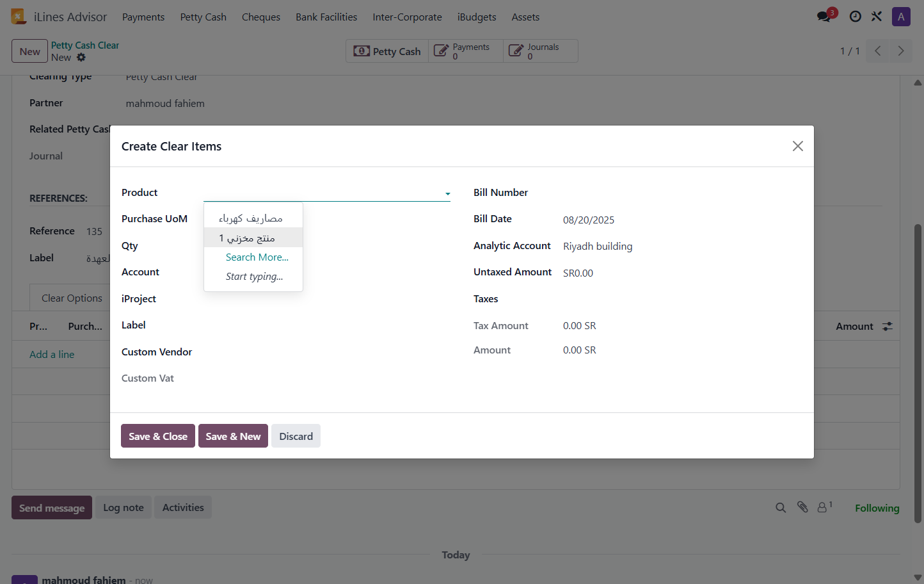Open the user avatar menu 'A'
This screenshot has height=584, width=924.
pos(901,17)
